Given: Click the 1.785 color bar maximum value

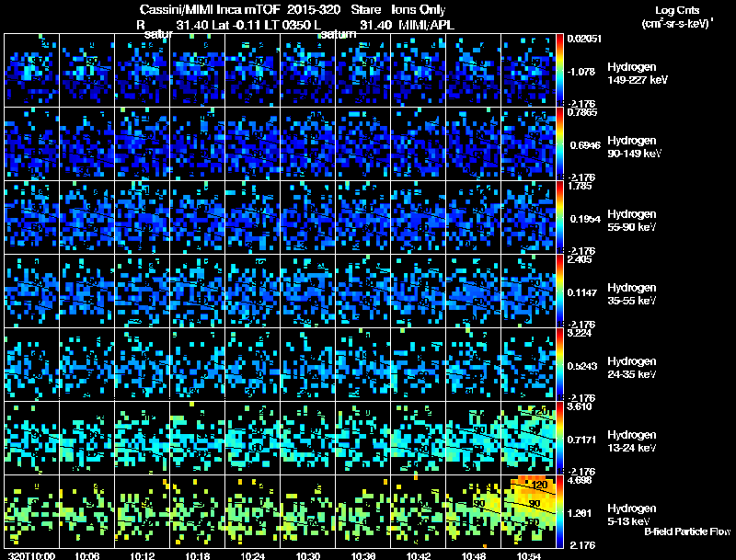Looking at the screenshot, I should [x=580, y=186].
